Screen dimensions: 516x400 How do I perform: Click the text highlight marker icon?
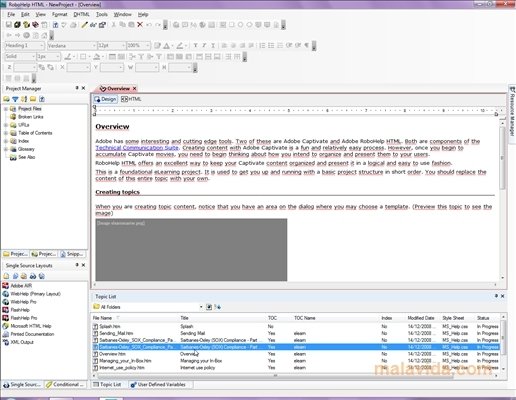180,46
